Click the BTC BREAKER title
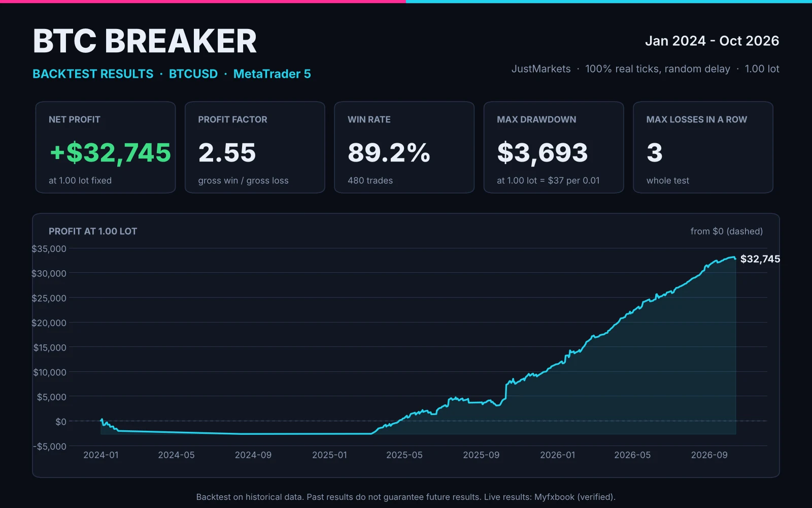This screenshot has width=812, height=508. click(x=145, y=41)
